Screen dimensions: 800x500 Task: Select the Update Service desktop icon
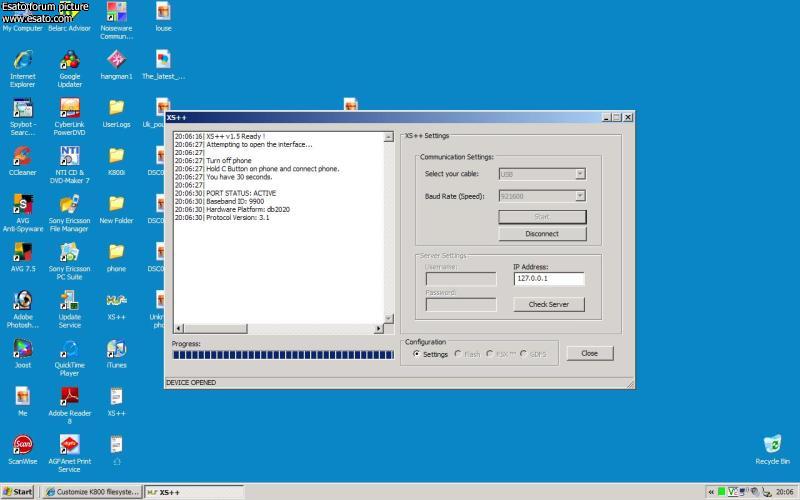[69, 309]
